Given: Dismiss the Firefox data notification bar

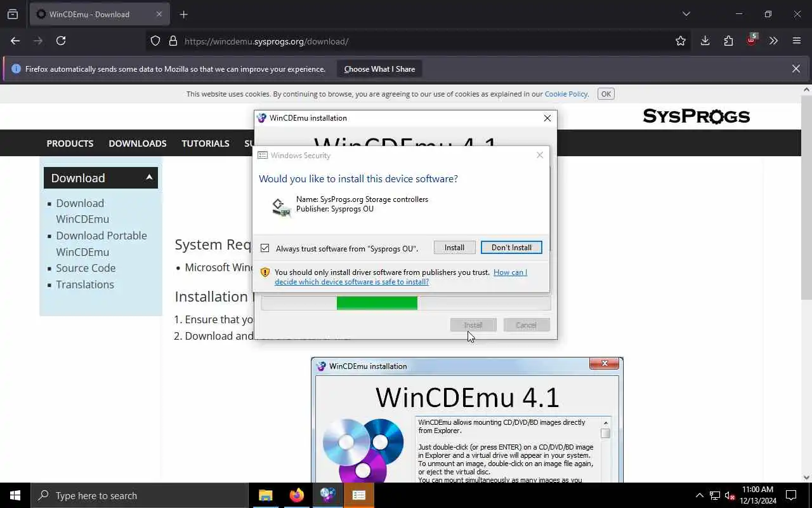Looking at the screenshot, I should pos(796,69).
